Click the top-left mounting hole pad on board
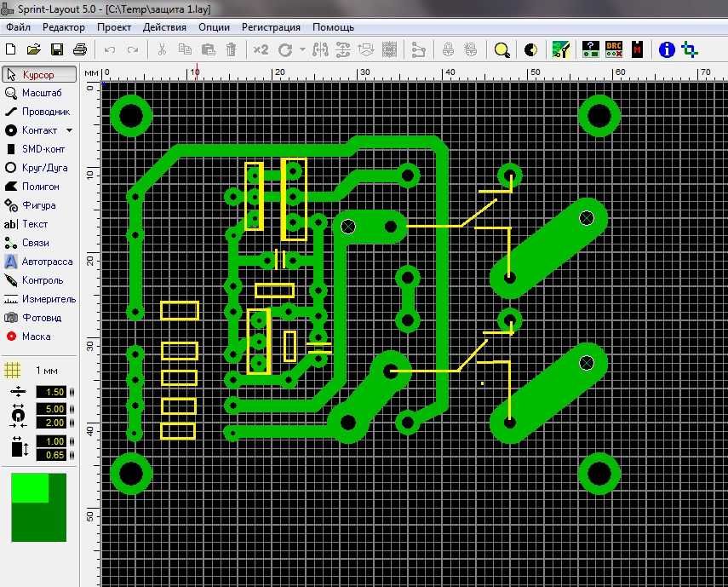 (x=131, y=116)
